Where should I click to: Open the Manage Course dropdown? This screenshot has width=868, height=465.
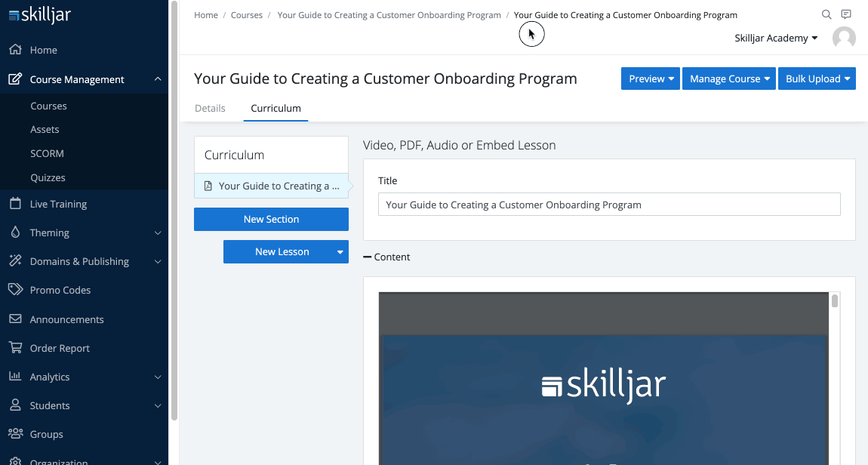(x=728, y=79)
